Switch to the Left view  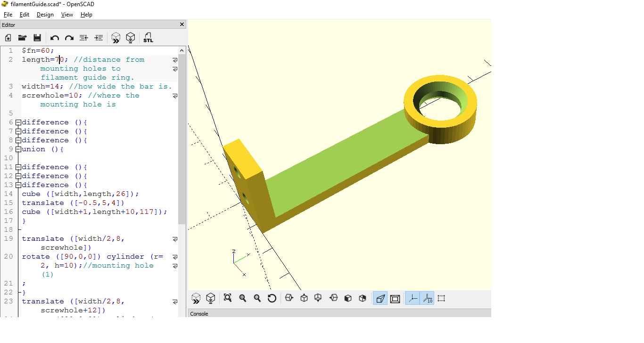pos(333,298)
